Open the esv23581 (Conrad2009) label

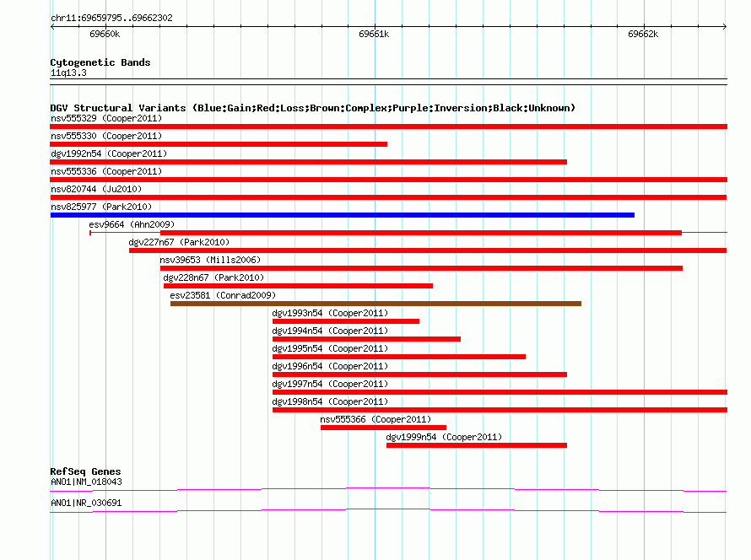223,295
